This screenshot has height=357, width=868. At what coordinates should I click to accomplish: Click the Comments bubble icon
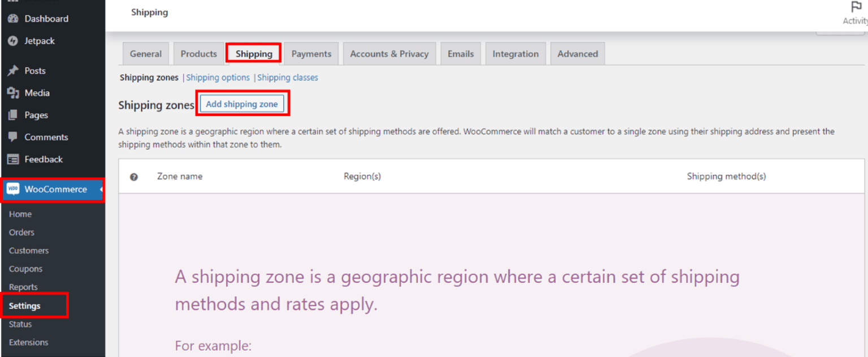coord(12,137)
